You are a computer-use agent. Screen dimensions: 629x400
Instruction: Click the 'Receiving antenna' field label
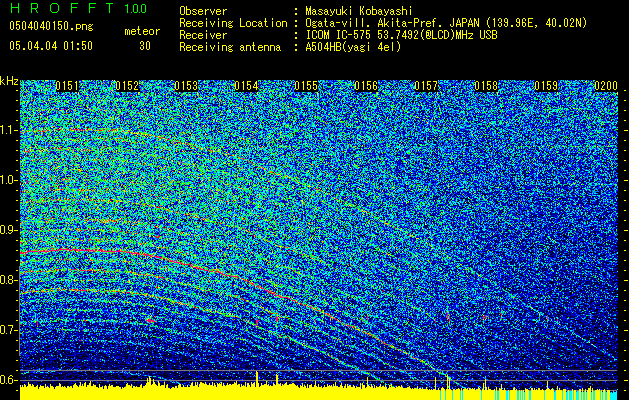230,47
